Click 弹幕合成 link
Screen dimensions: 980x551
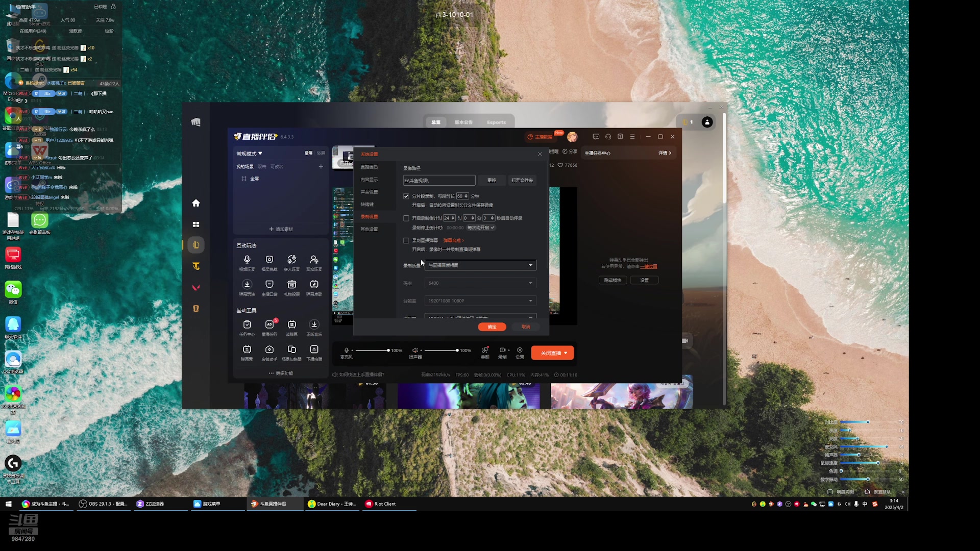click(x=453, y=241)
